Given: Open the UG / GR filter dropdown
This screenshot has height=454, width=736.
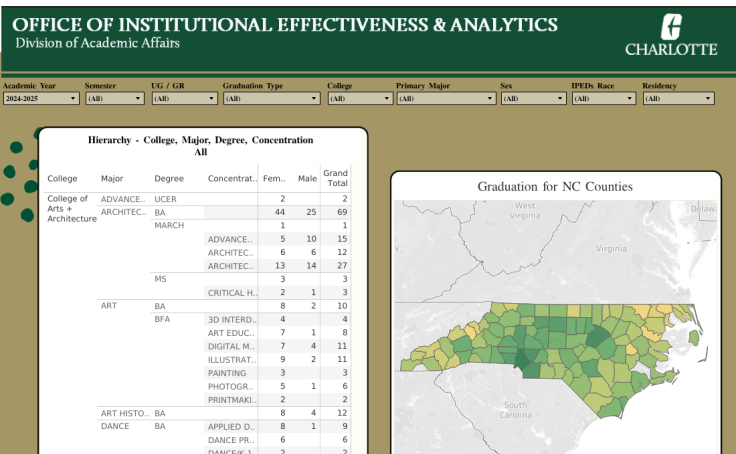Looking at the screenshot, I should [183, 99].
